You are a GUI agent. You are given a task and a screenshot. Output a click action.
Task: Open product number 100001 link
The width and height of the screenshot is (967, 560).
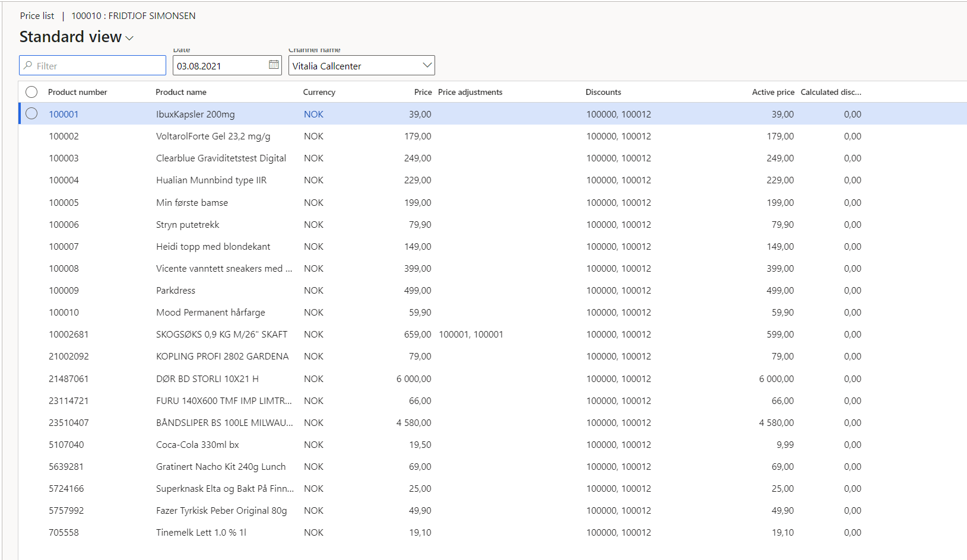pyautogui.click(x=64, y=114)
